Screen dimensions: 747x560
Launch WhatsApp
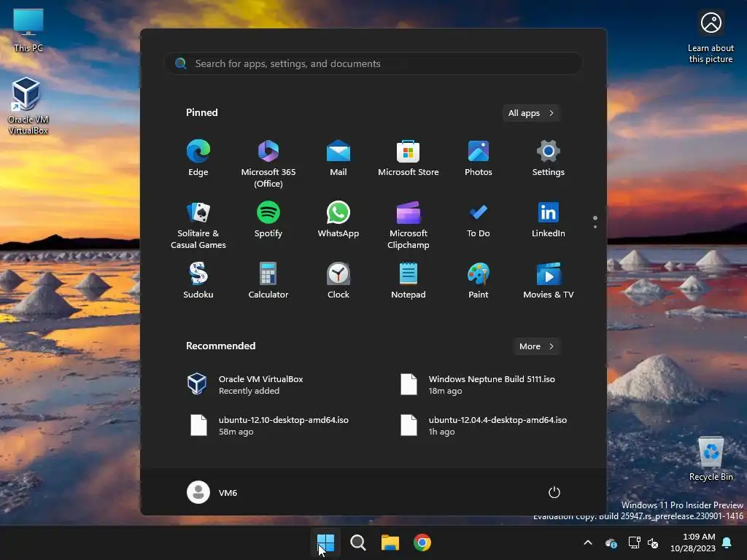(338, 220)
